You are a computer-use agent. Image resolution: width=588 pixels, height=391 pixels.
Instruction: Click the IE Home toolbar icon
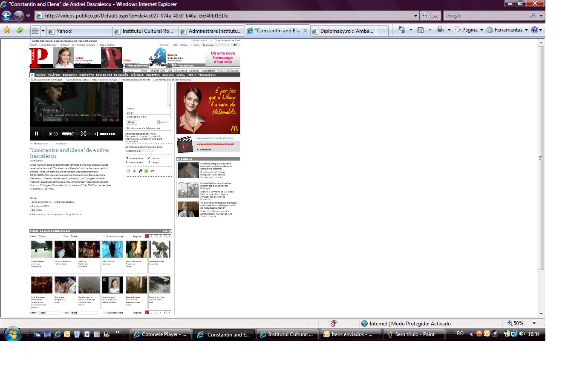coord(401,30)
